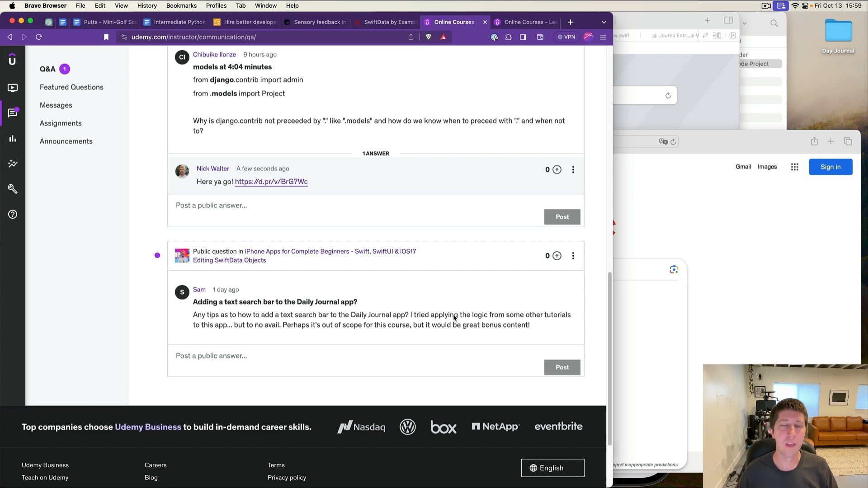Image resolution: width=868 pixels, height=488 pixels.
Task: Open Brave hamburger main menu
Action: [603, 37]
